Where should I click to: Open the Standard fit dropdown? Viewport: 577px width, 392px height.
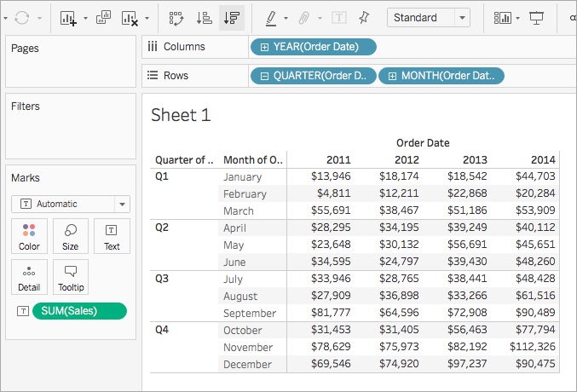[429, 18]
